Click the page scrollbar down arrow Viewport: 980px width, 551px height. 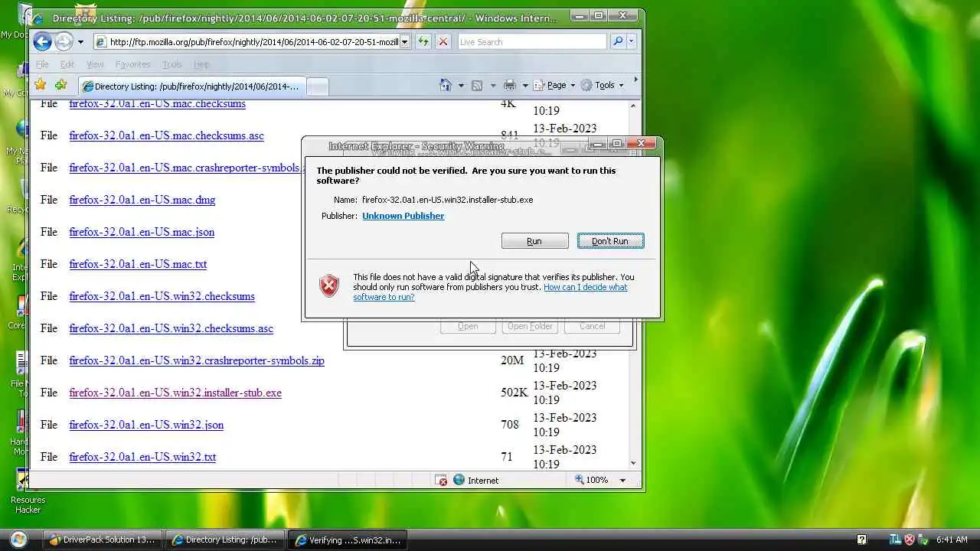[633, 463]
